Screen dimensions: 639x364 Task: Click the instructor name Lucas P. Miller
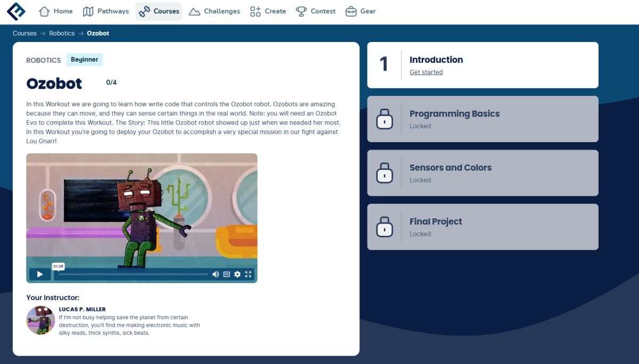(x=82, y=309)
